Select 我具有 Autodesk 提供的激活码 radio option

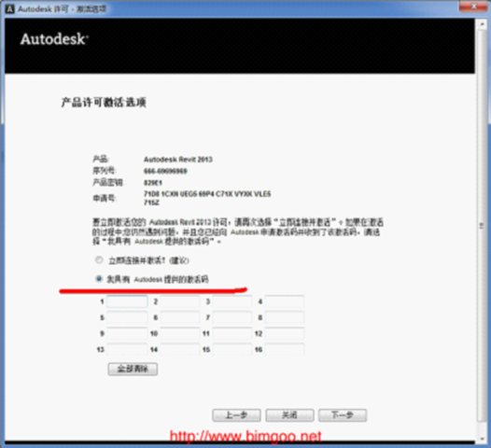[x=99, y=278]
